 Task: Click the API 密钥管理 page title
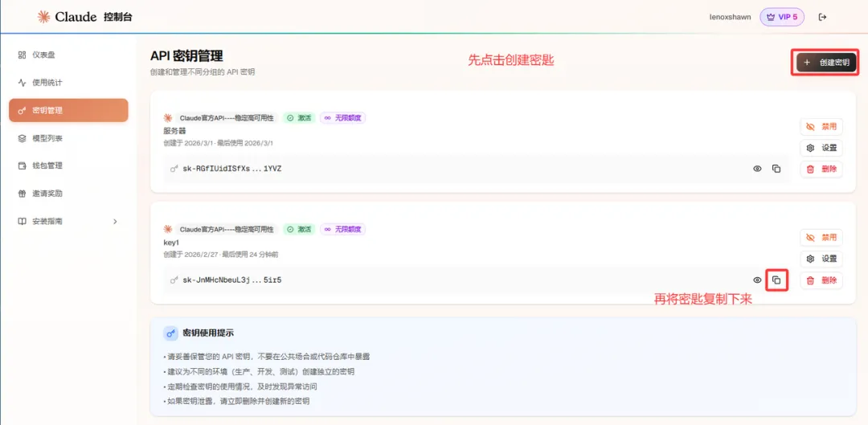point(186,56)
